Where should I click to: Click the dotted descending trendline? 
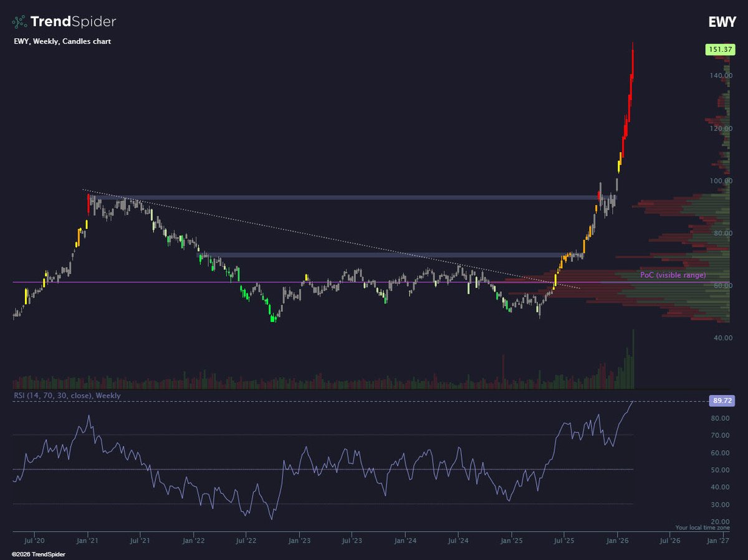click(330, 239)
